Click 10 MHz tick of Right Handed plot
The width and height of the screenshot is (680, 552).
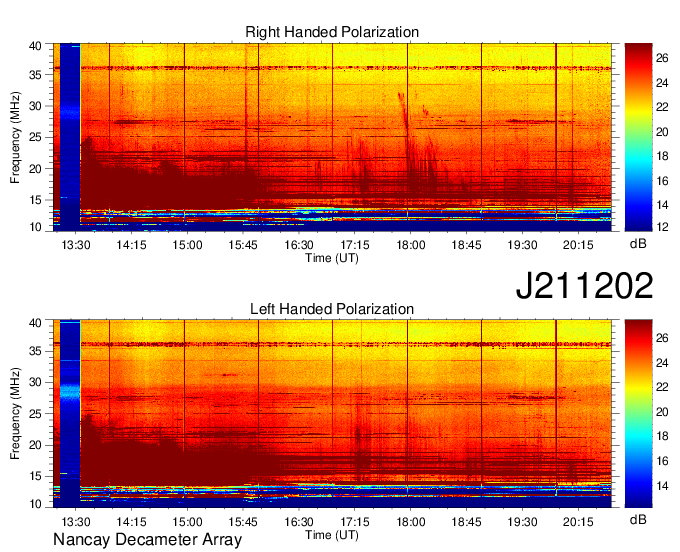coord(35,227)
